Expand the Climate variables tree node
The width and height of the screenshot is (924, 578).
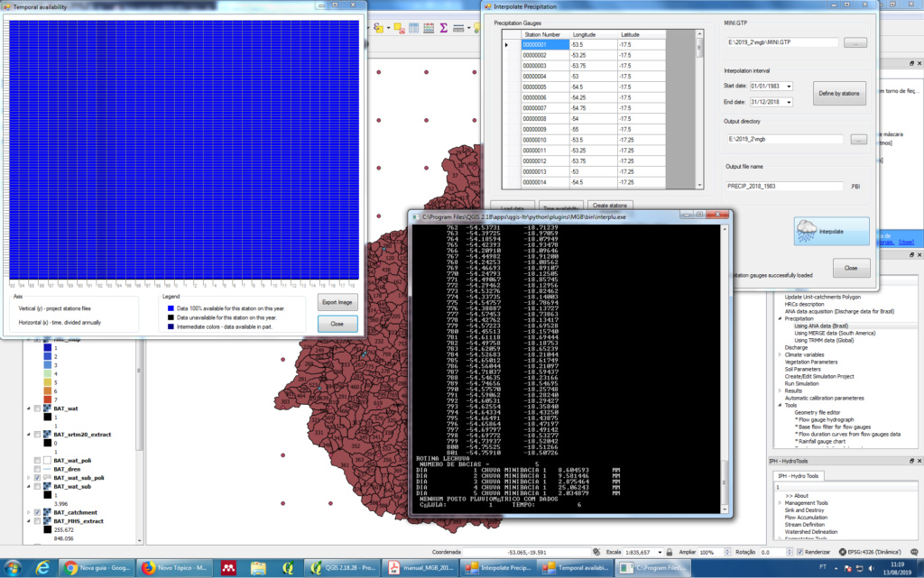coord(781,355)
